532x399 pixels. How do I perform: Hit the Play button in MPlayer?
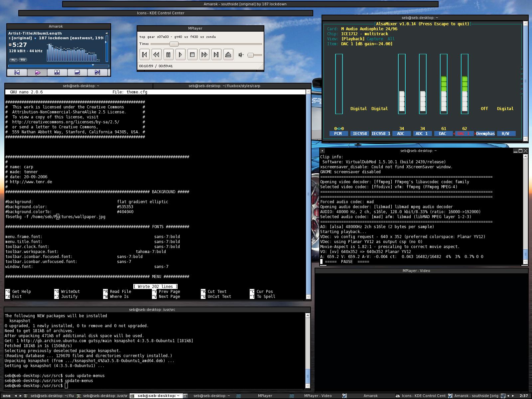coord(180,55)
